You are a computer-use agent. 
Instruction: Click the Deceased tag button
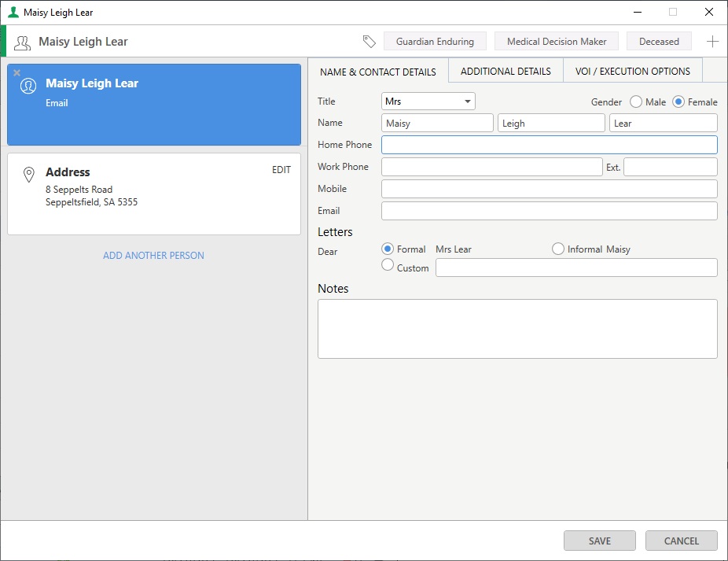[659, 42]
